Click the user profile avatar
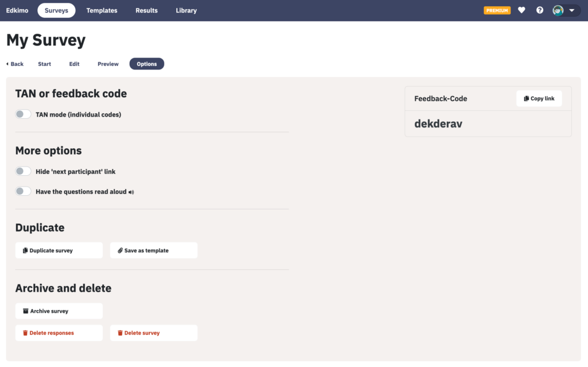Viewport: 588px width, 367px height. coord(558,10)
